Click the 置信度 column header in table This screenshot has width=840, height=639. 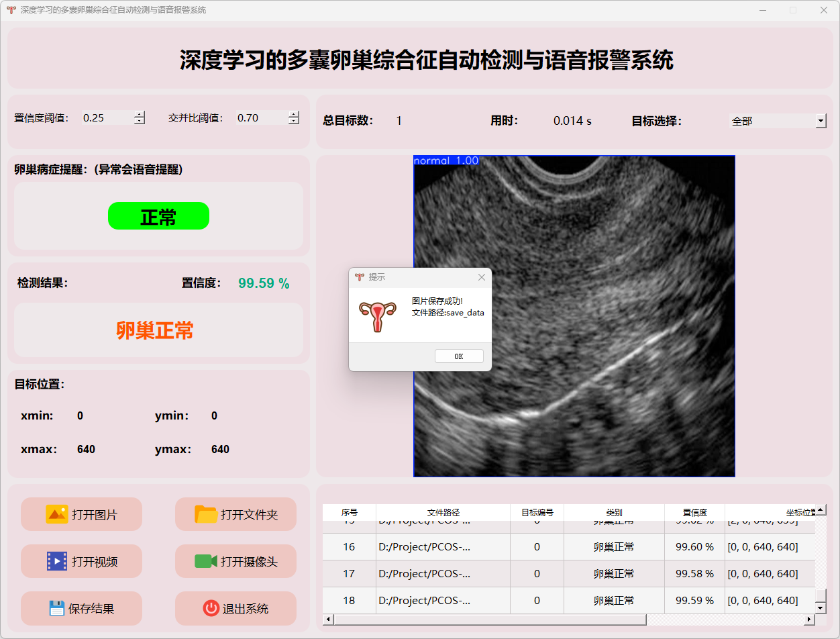(x=694, y=512)
